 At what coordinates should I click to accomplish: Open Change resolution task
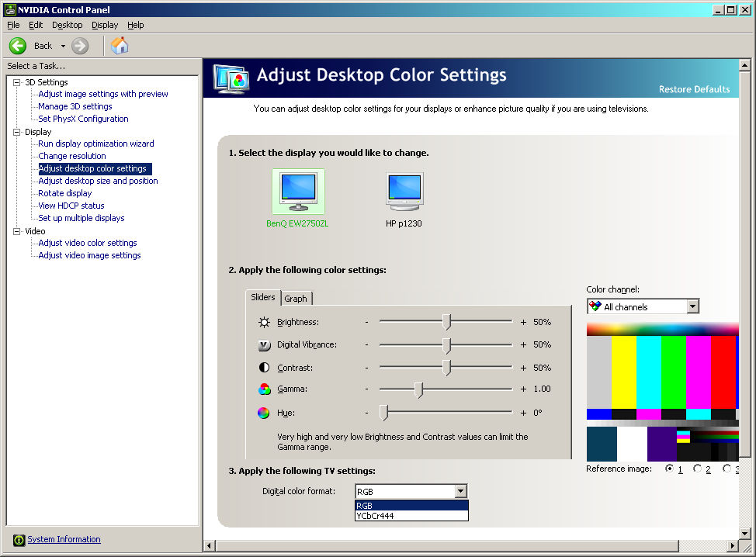coord(72,156)
